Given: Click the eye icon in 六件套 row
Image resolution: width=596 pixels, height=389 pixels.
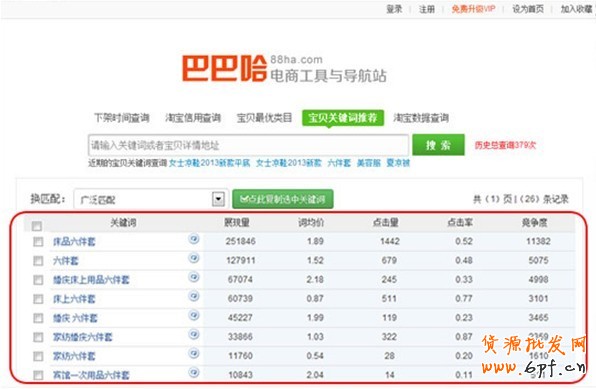Looking at the screenshot, I should coord(194,258).
